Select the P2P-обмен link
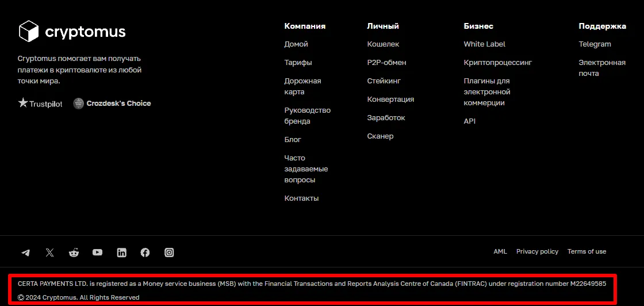 point(386,63)
